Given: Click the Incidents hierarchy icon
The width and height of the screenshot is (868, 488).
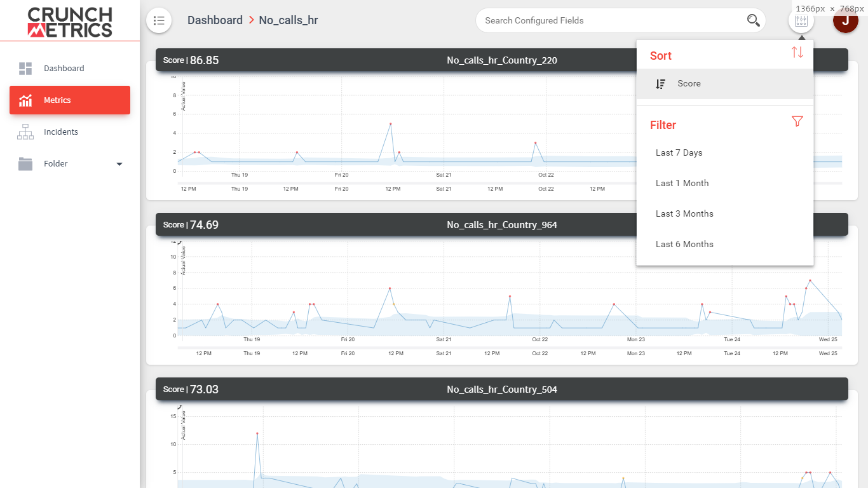Looking at the screenshot, I should click(x=25, y=132).
